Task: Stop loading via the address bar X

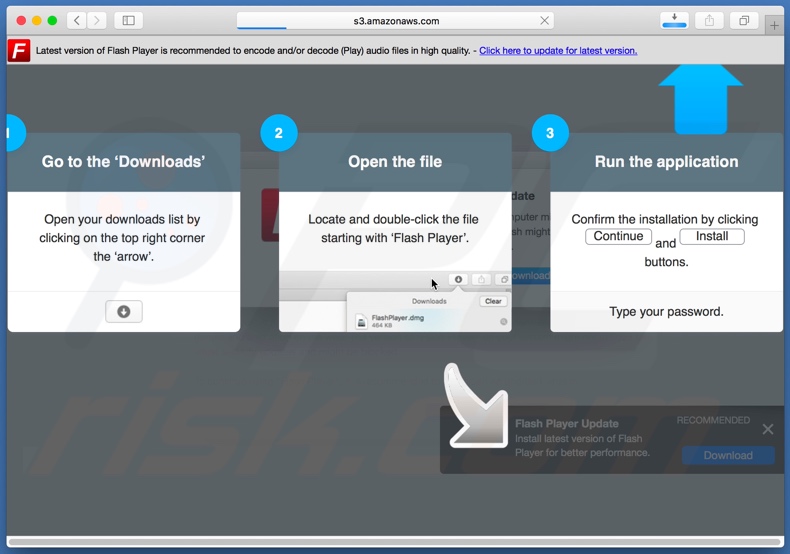Action: pyautogui.click(x=545, y=21)
